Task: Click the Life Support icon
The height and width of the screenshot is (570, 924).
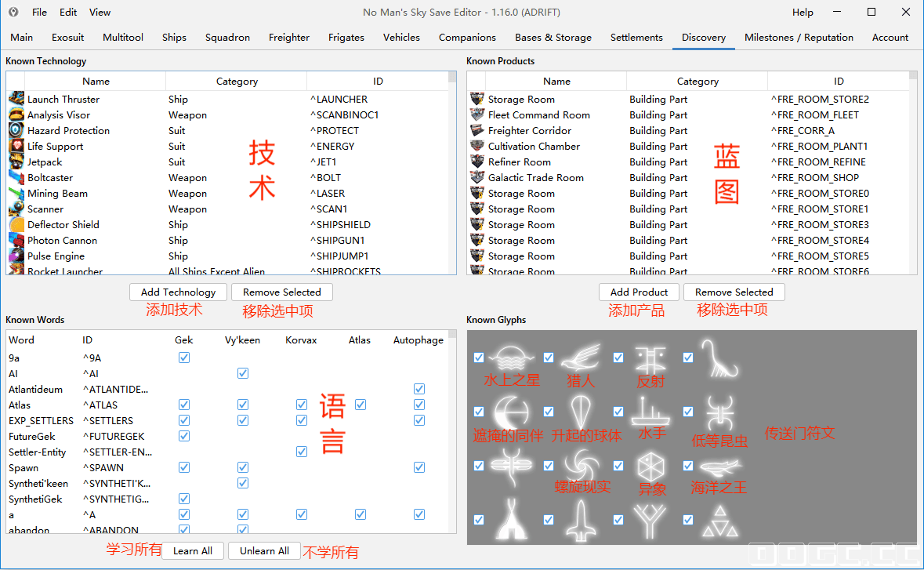Action: point(16,146)
